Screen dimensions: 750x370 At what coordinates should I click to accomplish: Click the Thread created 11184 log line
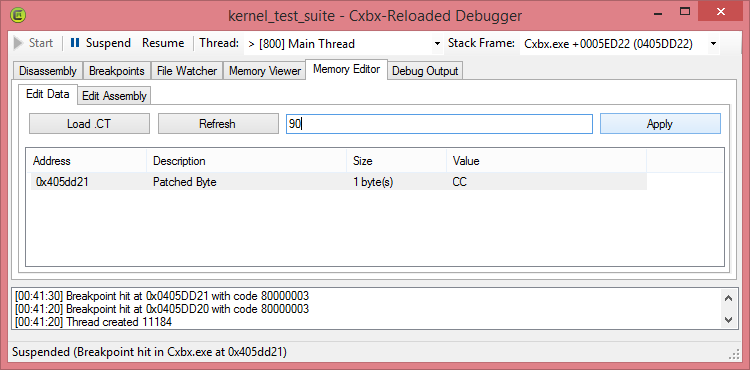pyautogui.click(x=93, y=322)
